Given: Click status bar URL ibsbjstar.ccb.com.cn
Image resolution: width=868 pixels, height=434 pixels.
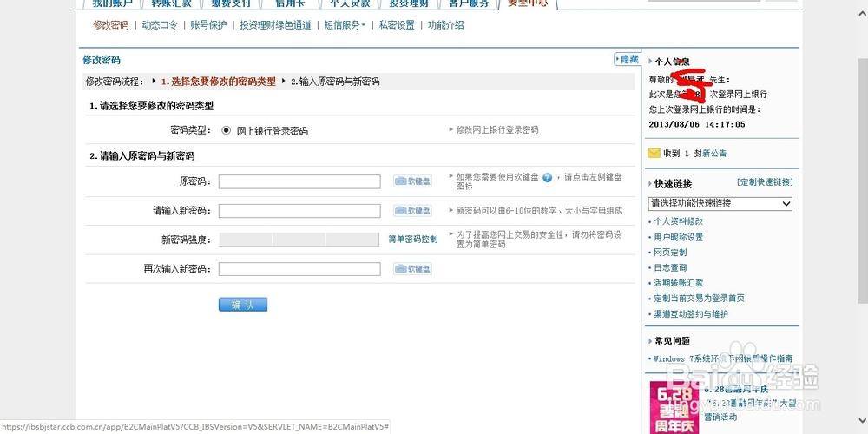Looking at the screenshot, I should pos(196,427).
